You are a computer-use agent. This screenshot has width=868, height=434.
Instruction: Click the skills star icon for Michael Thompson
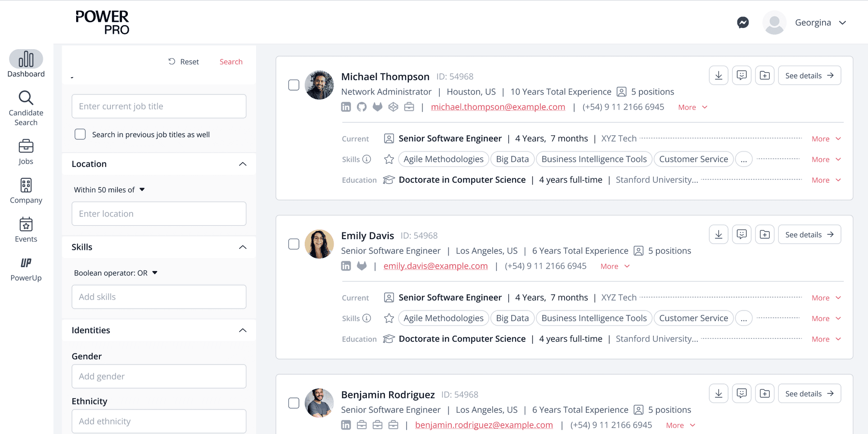(389, 159)
